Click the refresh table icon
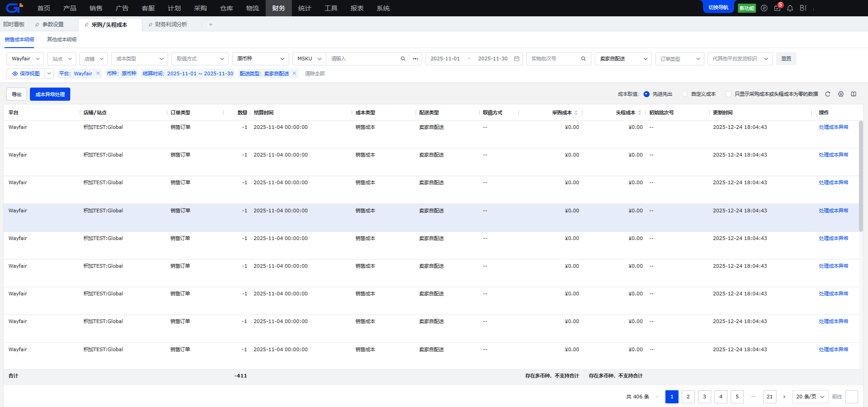 click(x=828, y=94)
